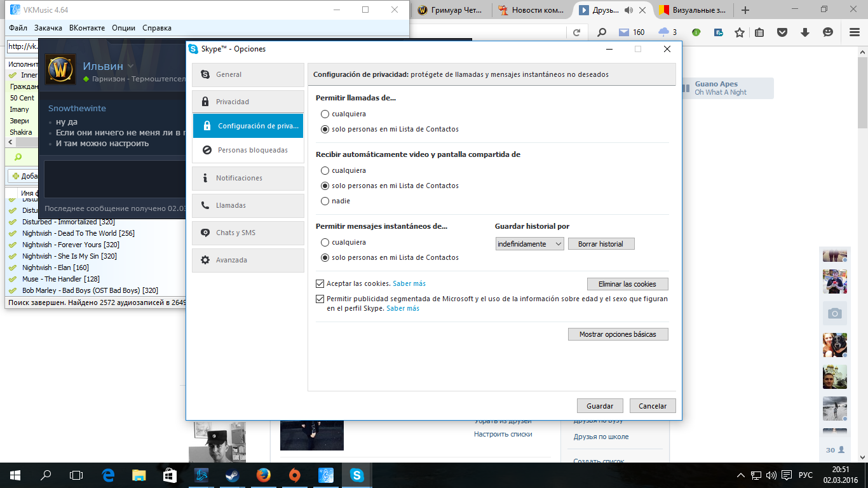Open Personas bloqueadas sidebar item
Viewport: 868px width, 488px height.
click(248, 150)
